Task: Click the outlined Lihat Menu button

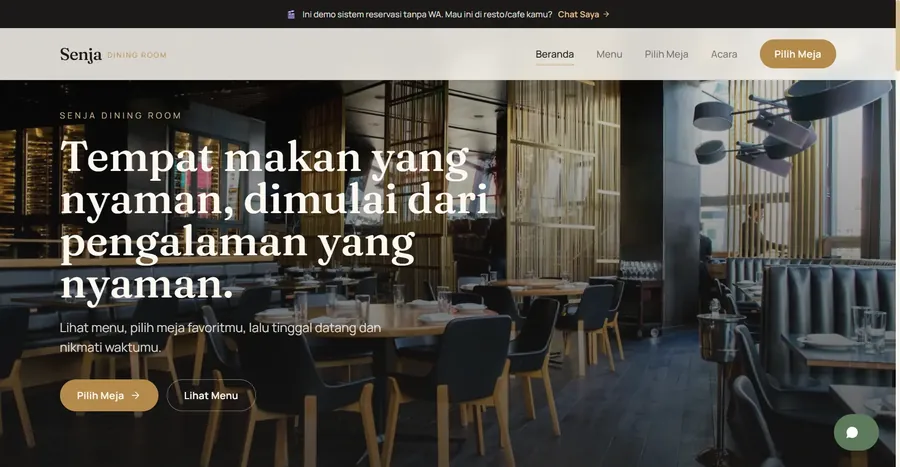Action: (x=211, y=395)
